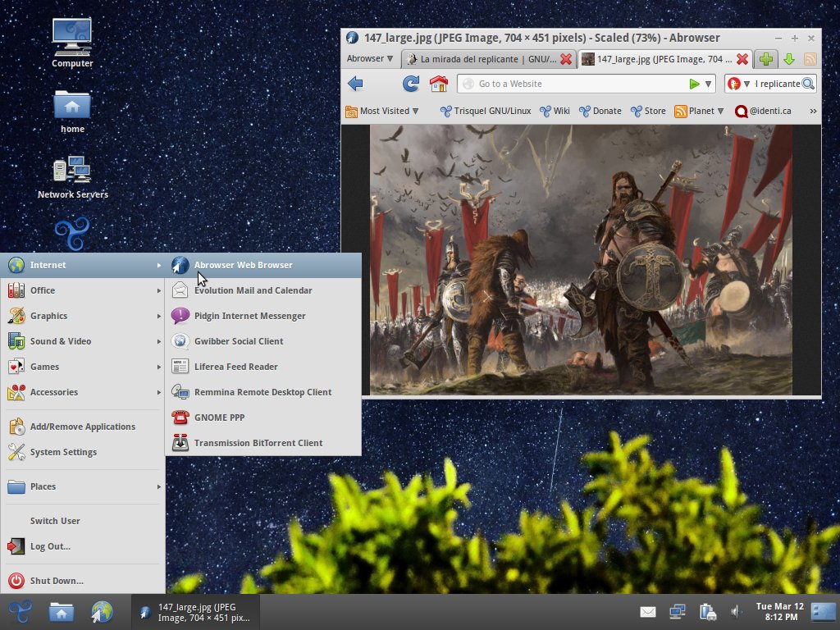
Task: Open a new tab with the green plus
Action: click(x=766, y=59)
